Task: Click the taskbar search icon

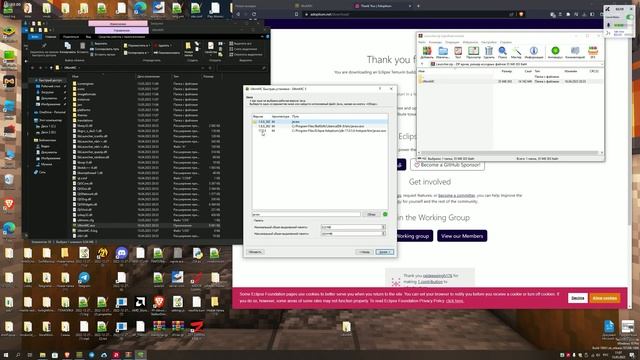Action: pyautogui.click(x=18, y=355)
